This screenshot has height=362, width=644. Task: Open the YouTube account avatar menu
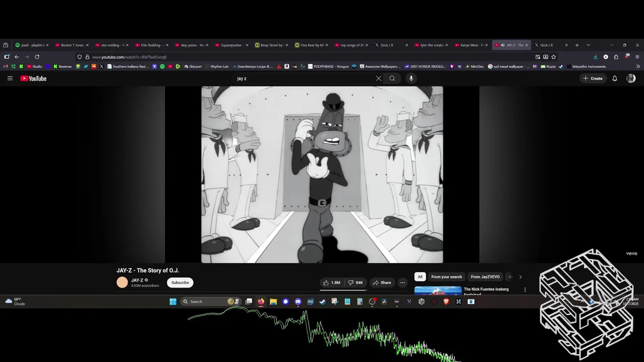631,78
